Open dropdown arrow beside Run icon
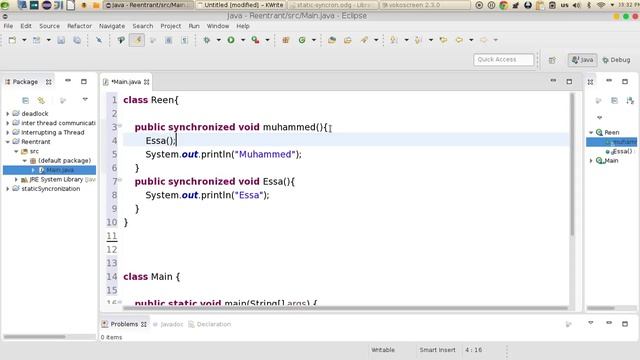 point(243,40)
